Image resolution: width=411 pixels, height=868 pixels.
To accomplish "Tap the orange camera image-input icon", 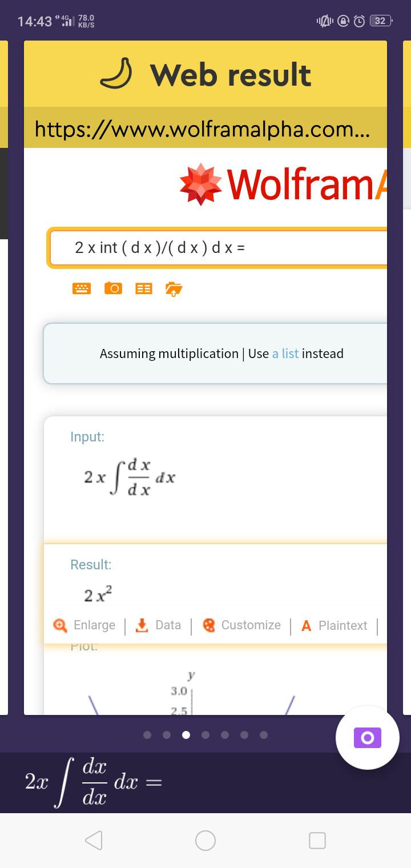I will tap(113, 289).
